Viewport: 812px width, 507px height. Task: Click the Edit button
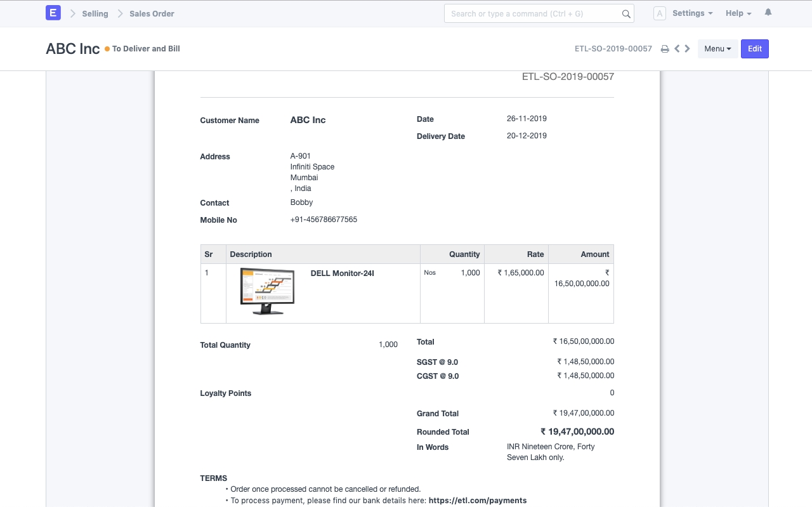754,49
